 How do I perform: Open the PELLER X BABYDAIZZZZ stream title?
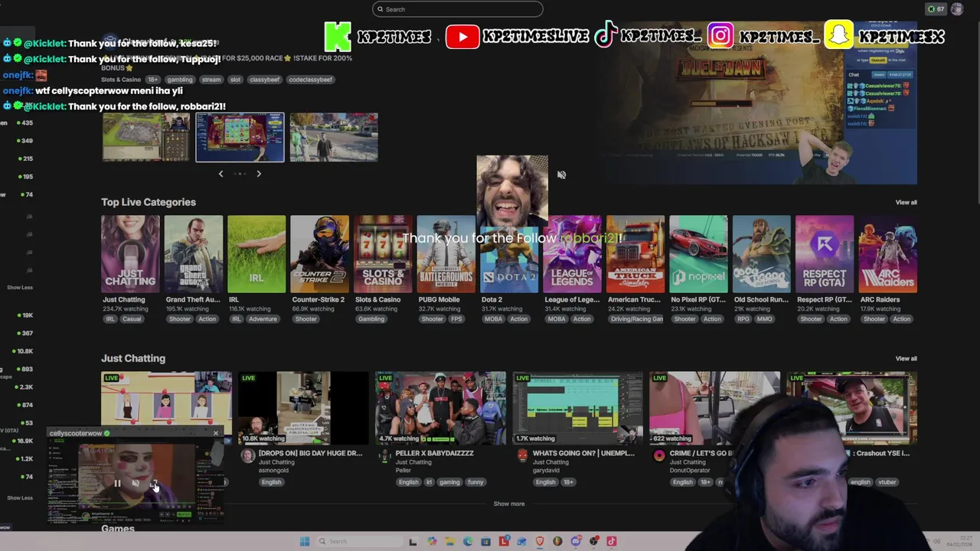pyautogui.click(x=434, y=453)
